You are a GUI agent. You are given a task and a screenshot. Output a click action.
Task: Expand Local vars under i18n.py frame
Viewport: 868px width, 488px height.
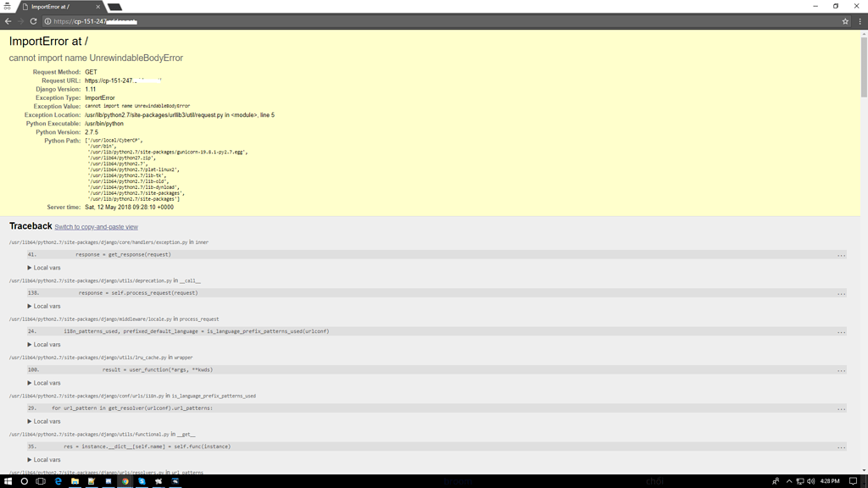44,422
